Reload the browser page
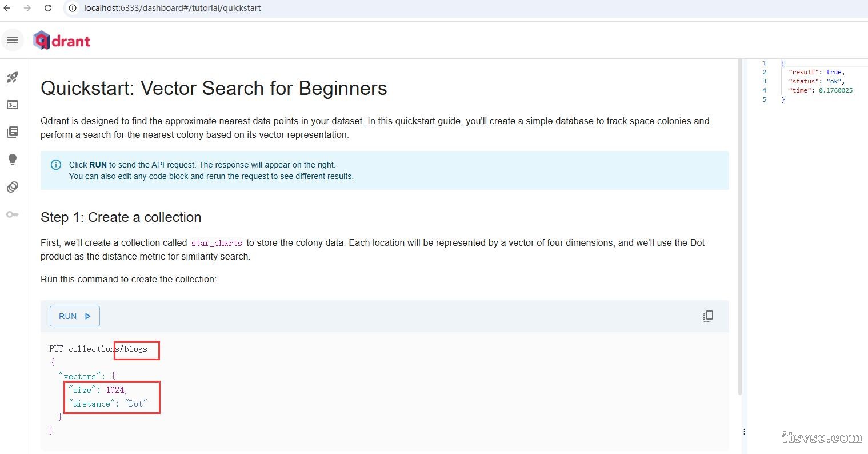 click(x=48, y=8)
